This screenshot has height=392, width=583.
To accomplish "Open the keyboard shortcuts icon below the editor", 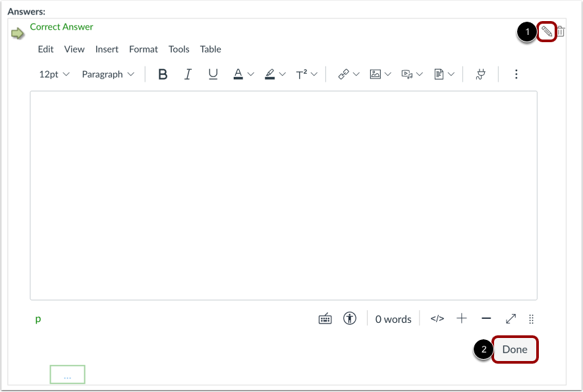I will (x=325, y=318).
